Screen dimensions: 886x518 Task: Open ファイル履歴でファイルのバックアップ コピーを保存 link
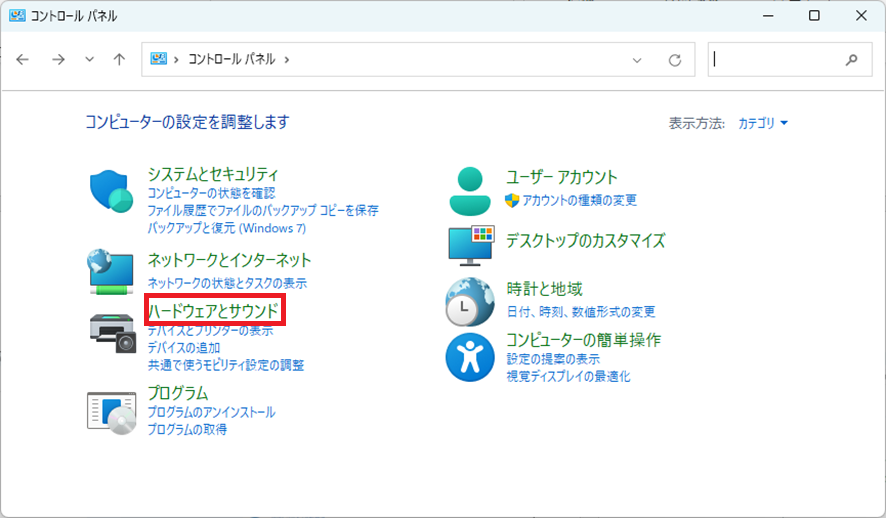coord(263,211)
